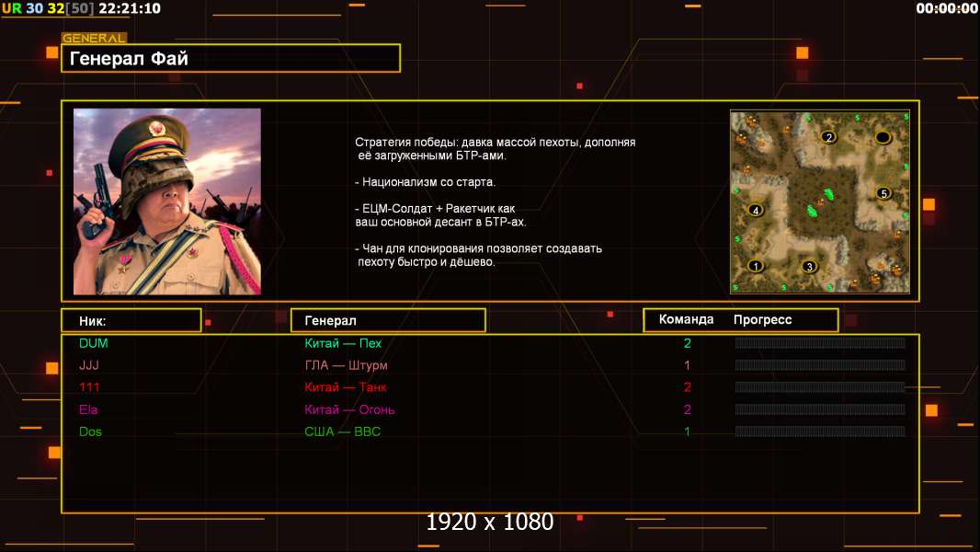
Task: Select player nickname Dos
Action: (91, 431)
